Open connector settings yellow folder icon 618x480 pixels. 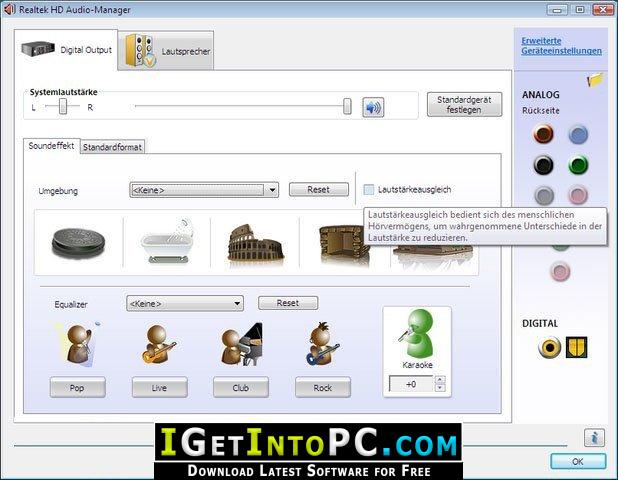pyautogui.click(x=595, y=79)
